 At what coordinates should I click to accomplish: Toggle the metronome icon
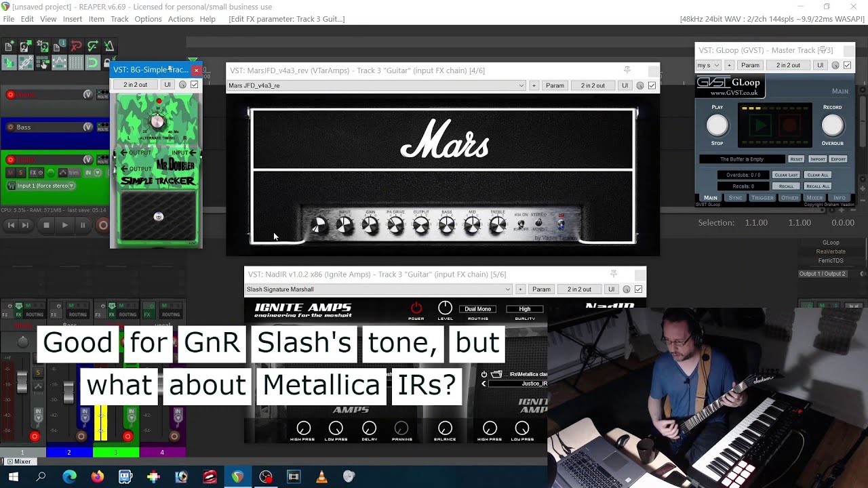pyautogui.click(x=108, y=47)
